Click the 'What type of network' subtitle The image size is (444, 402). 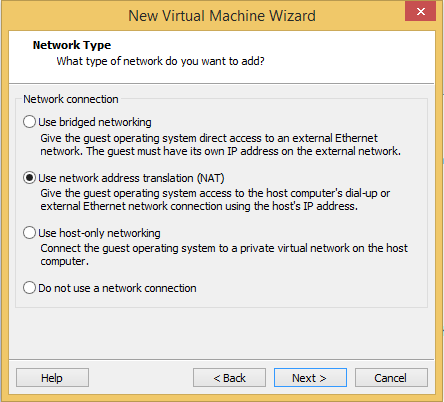point(160,61)
